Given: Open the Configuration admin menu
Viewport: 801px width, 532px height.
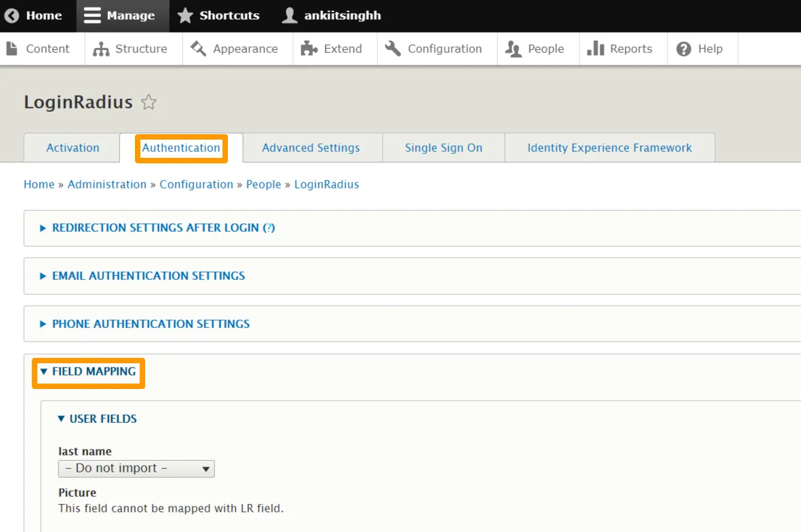Looking at the screenshot, I should coord(434,49).
